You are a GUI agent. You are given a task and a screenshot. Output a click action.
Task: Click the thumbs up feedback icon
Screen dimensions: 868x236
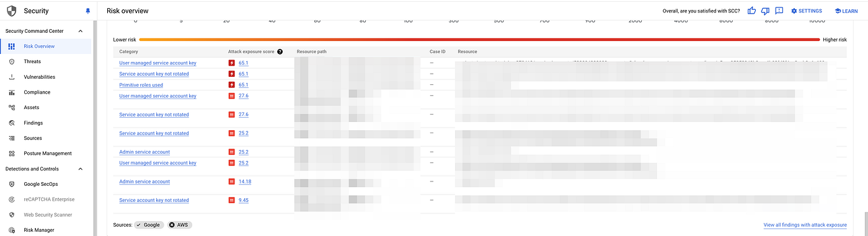tap(752, 11)
